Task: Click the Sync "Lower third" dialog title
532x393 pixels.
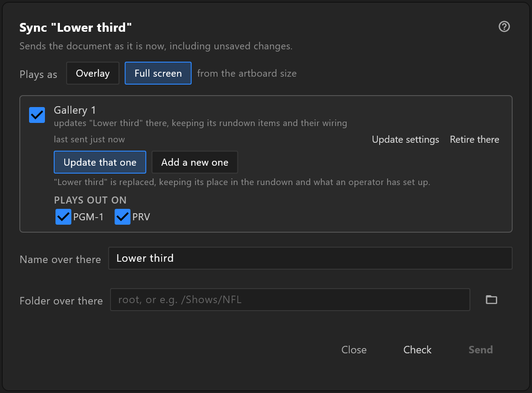Action: [76, 28]
